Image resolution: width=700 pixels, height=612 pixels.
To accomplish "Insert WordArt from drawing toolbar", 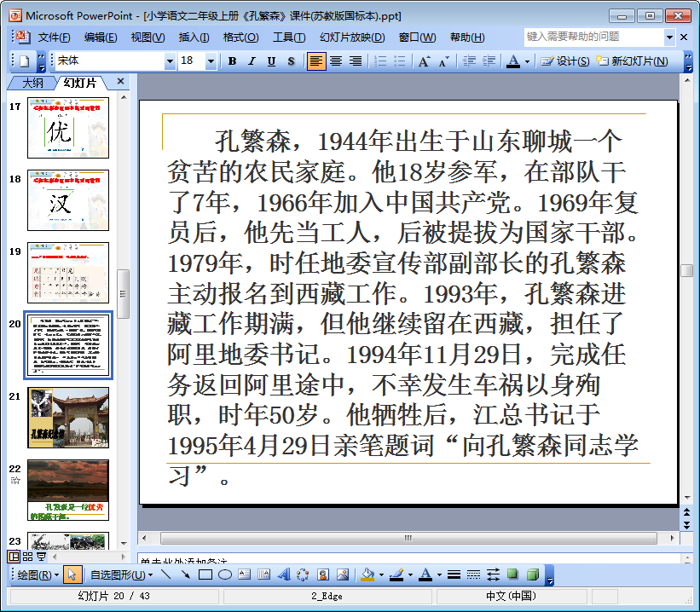I will point(283,574).
